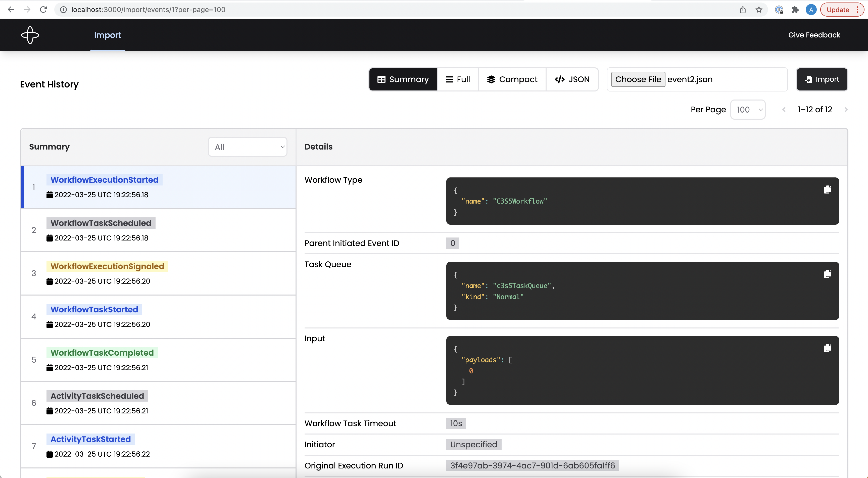
Task: Click the 'event2.json' file name
Action: pos(690,79)
